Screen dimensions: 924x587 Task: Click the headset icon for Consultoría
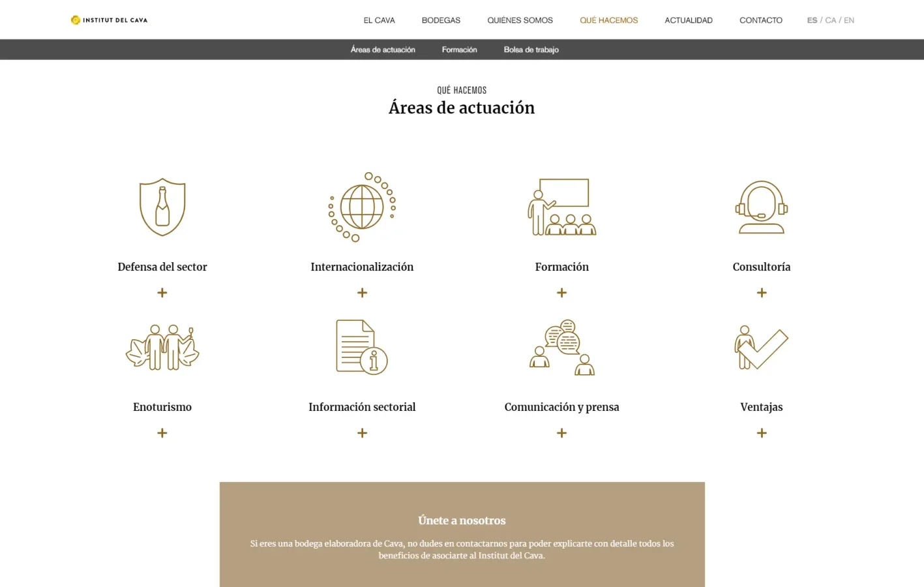(761, 207)
